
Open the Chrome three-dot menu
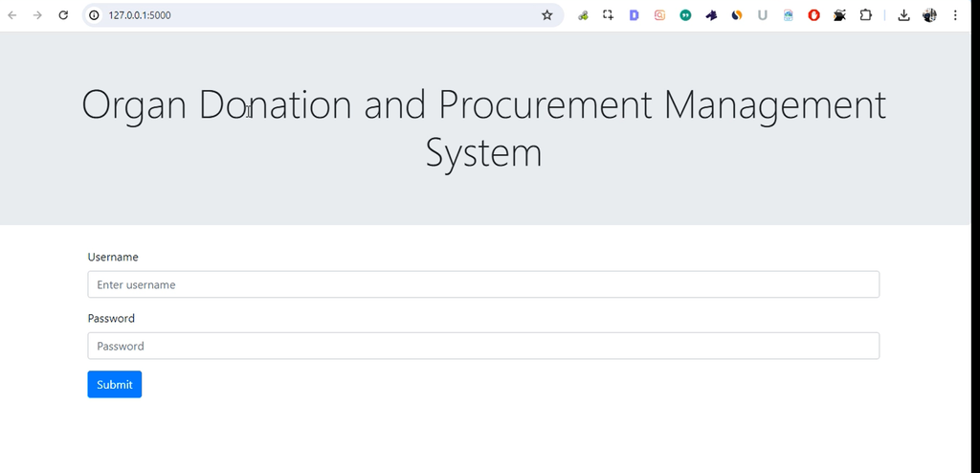955,15
